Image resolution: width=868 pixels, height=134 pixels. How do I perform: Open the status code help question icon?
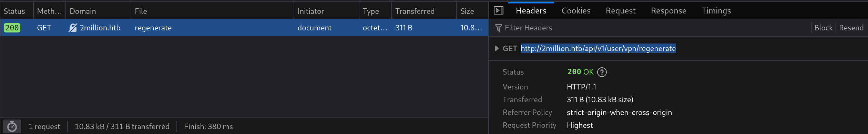tap(602, 72)
